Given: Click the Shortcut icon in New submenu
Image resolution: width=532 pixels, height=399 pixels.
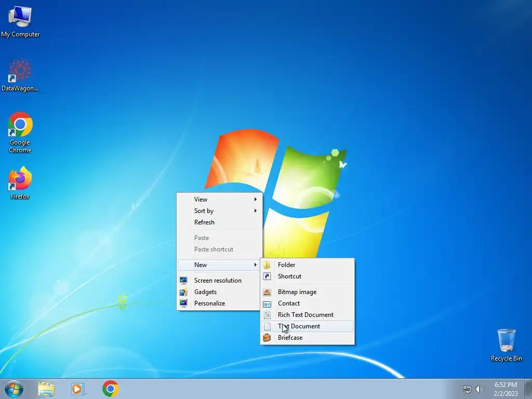Looking at the screenshot, I should coord(267,276).
